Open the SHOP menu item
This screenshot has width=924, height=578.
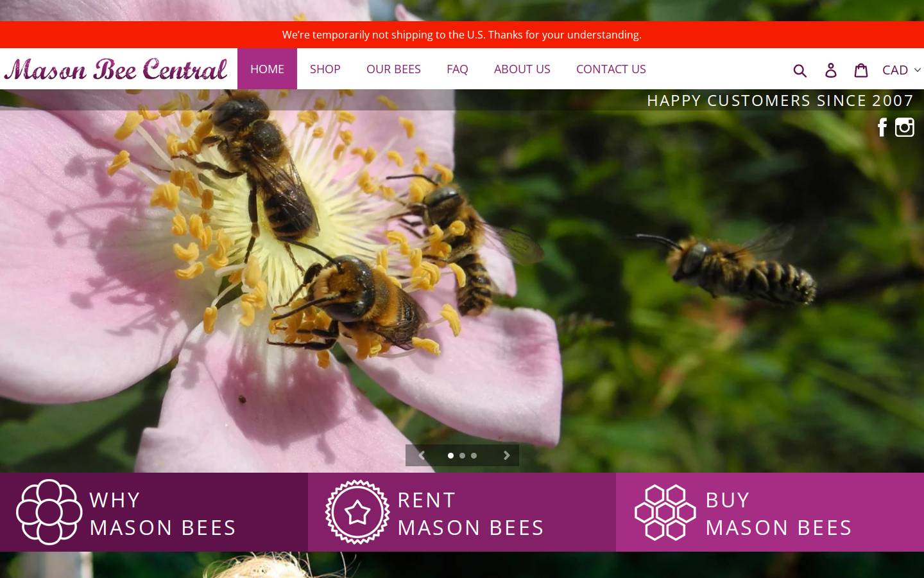[325, 69]
